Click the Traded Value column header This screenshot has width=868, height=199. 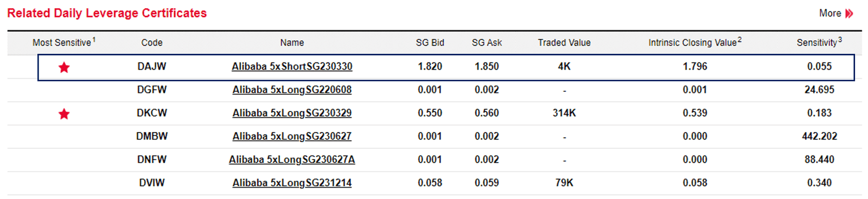(x=564, y=42)
